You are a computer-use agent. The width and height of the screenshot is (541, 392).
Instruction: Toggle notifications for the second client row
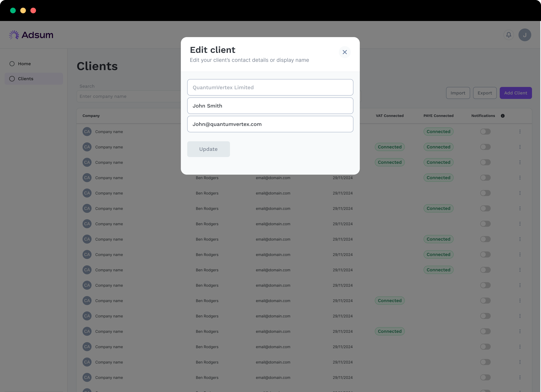pos(485,147)
